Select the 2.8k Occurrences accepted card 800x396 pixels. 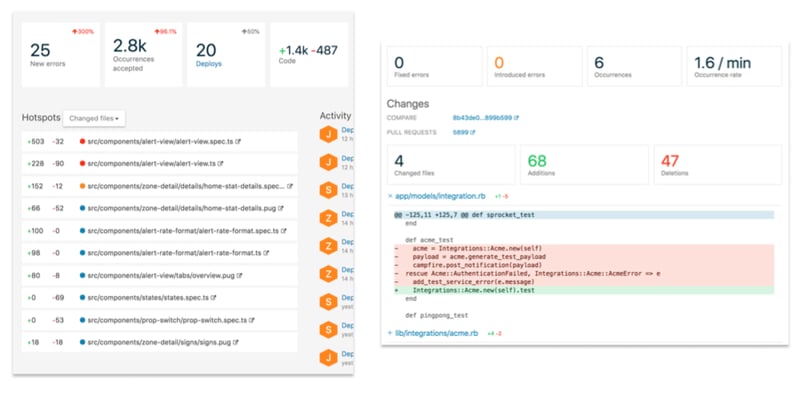coord(143,55)
